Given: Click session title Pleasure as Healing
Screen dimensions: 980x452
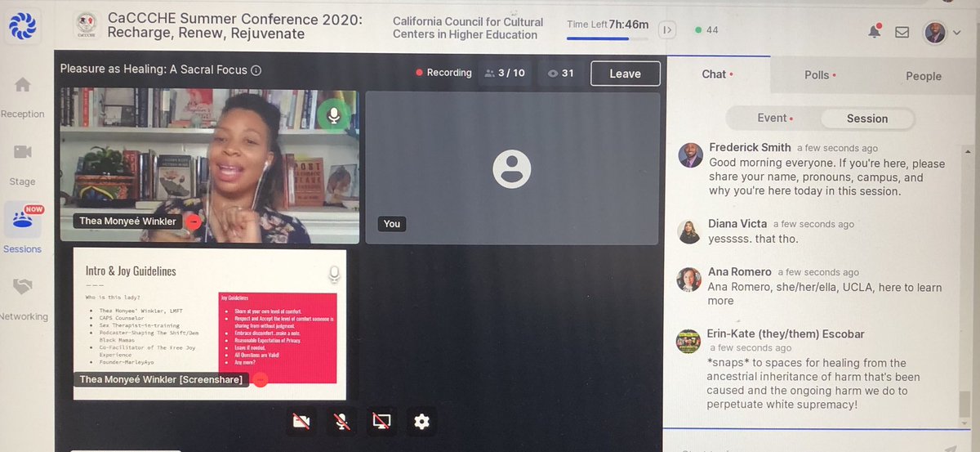Looking at the screenshot, I should [154, 69].
